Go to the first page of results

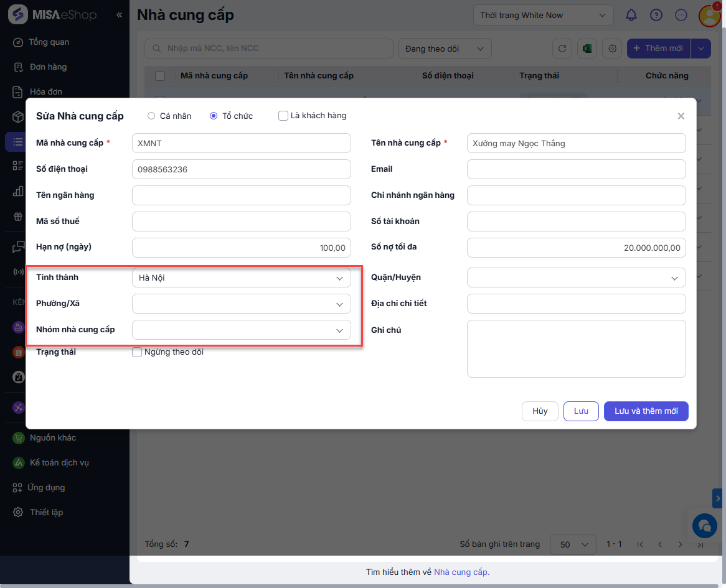640,544
